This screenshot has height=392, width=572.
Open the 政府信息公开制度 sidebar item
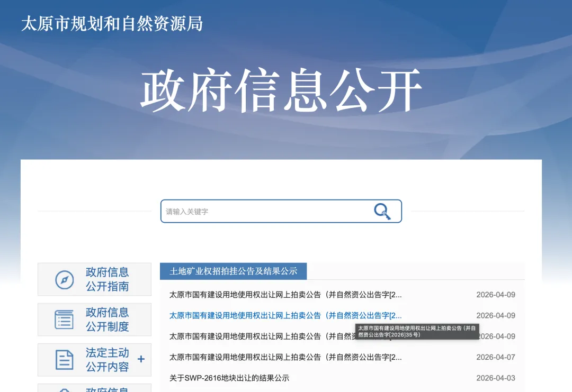click(94, 320)
